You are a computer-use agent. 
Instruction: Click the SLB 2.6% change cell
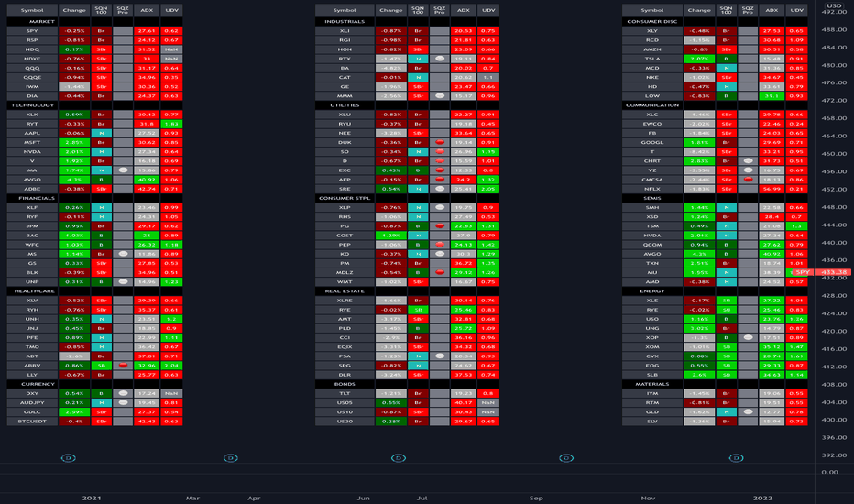point(699,374)
